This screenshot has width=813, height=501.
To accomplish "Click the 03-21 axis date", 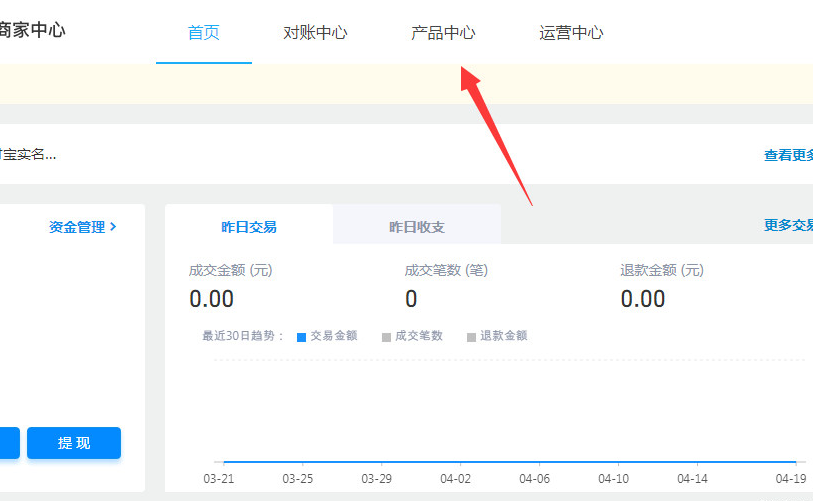I will coord(219,479).
